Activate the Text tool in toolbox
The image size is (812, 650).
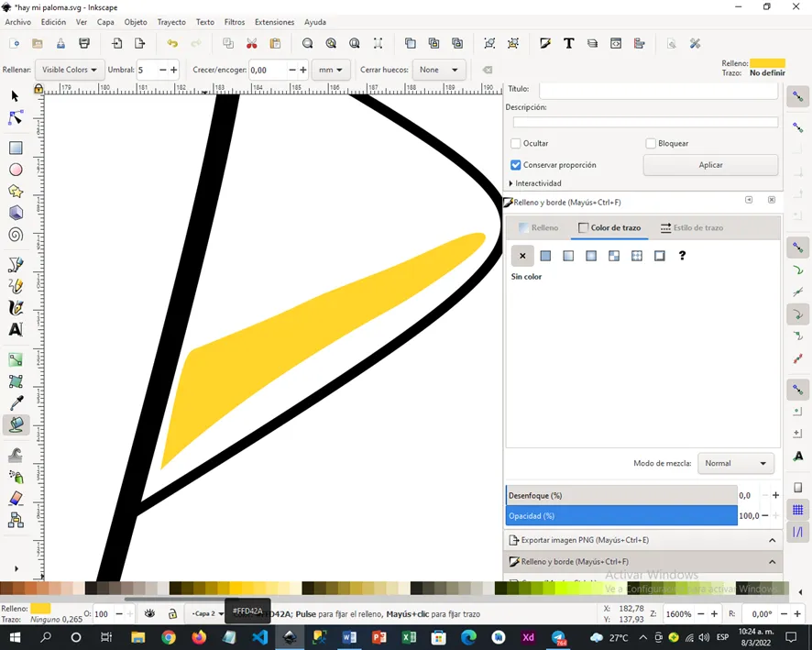tap(16, 329)
